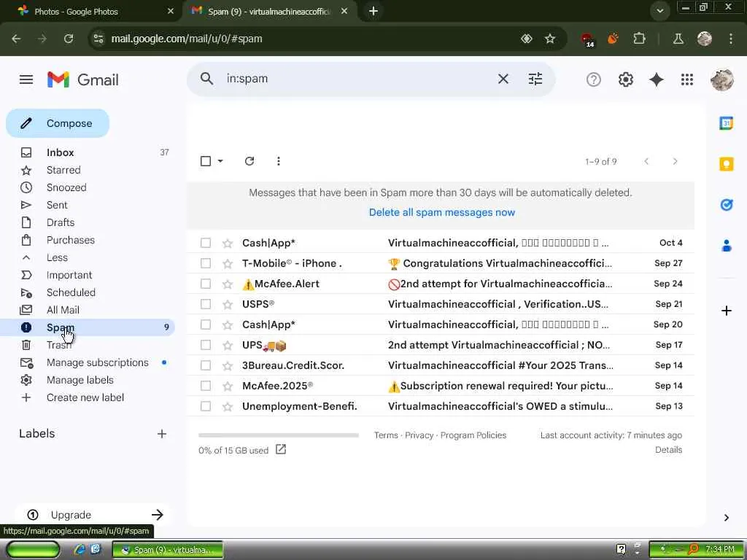Open Google Keep side panel icon
The width and height of the screenshot is (747, 560).
click(x=726, y=164)
